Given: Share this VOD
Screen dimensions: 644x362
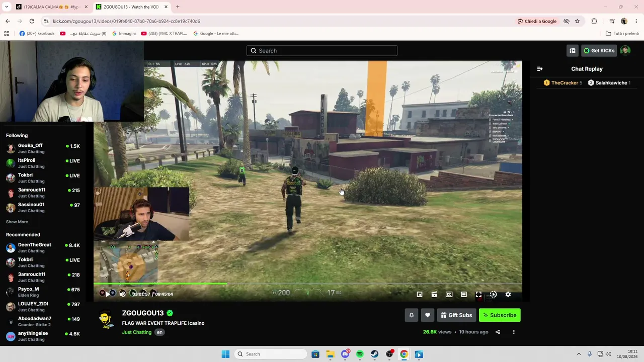Looking at the screenshot, I should (498, 332).
